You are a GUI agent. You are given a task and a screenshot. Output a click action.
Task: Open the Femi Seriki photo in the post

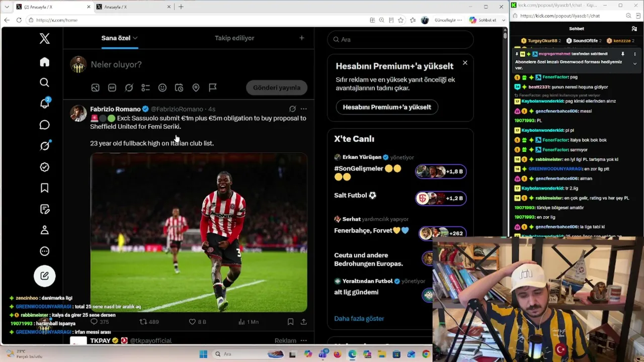[x=199, y=233]
